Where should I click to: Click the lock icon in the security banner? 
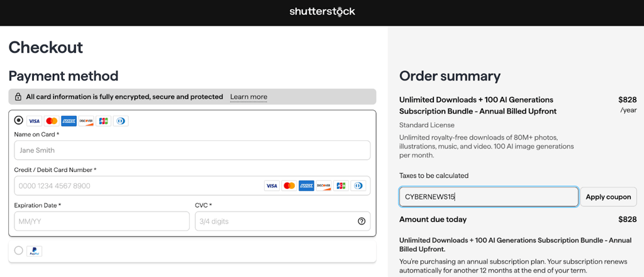(18, 97)
